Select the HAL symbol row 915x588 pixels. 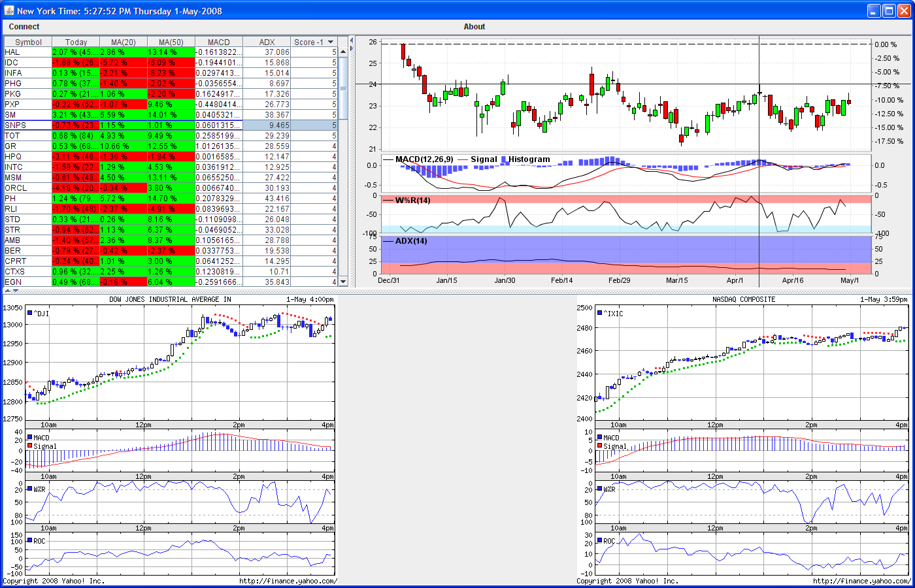click(12, 52)
